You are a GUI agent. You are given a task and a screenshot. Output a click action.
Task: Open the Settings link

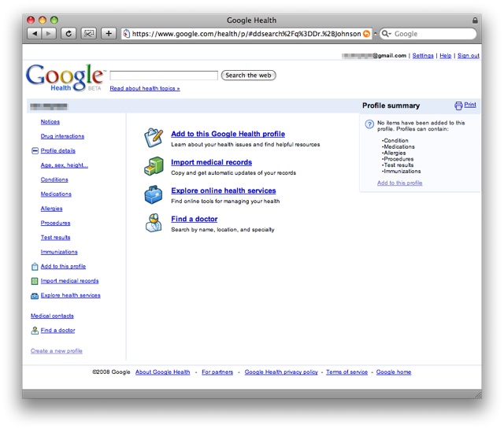pyautogui.click(x=423, y=56)
